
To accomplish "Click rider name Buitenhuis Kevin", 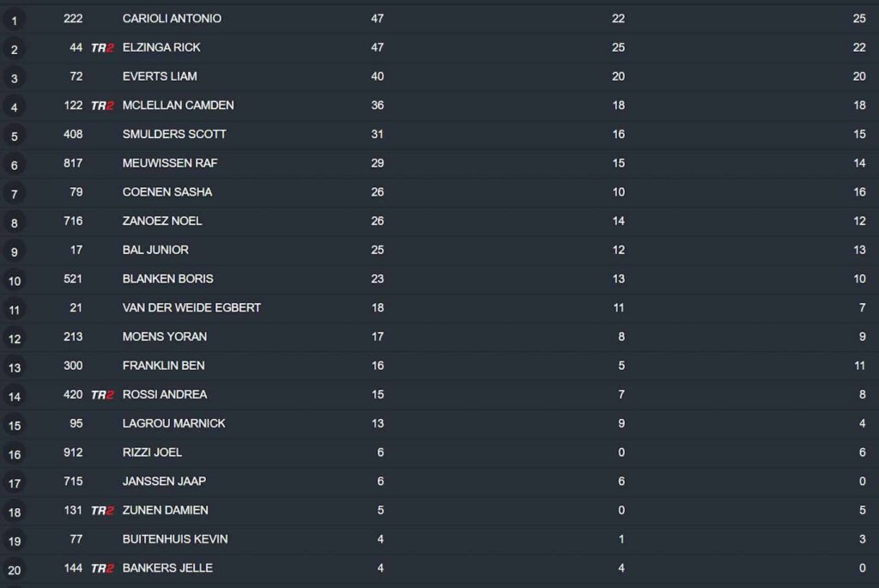I will point(175,539).
